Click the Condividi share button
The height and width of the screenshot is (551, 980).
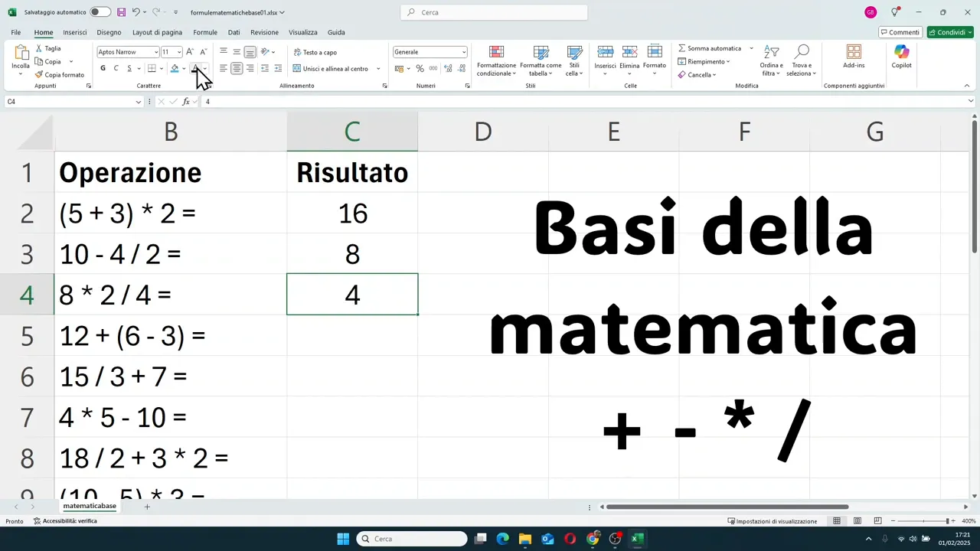(x=949, y=32)
